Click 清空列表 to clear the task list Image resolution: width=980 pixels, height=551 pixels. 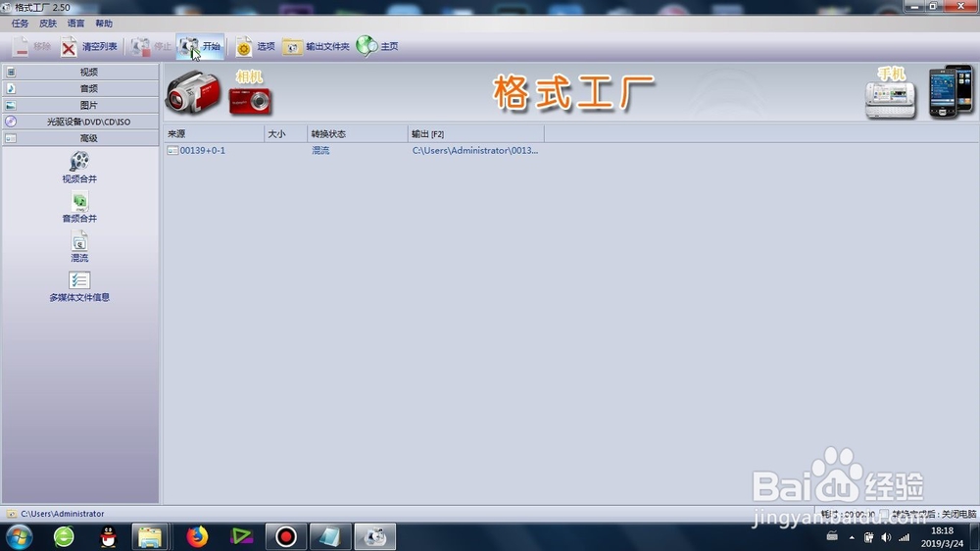[x=89, y=47]
